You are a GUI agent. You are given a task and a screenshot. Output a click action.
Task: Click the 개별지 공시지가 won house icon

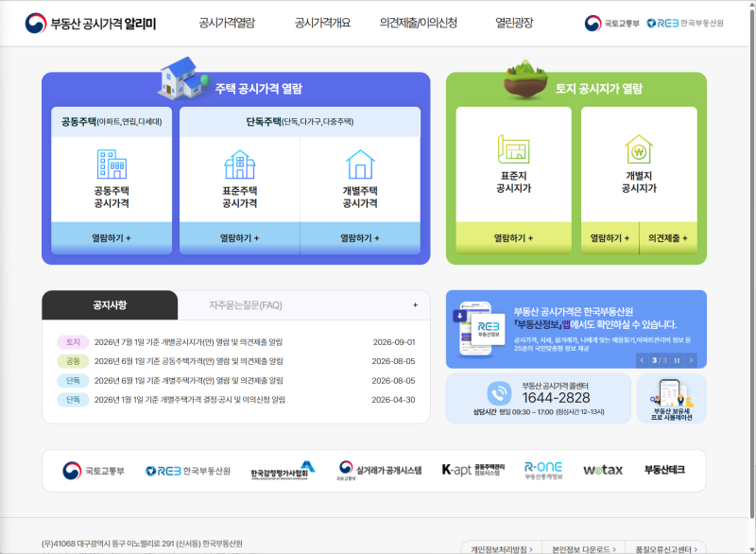[639, 149]
